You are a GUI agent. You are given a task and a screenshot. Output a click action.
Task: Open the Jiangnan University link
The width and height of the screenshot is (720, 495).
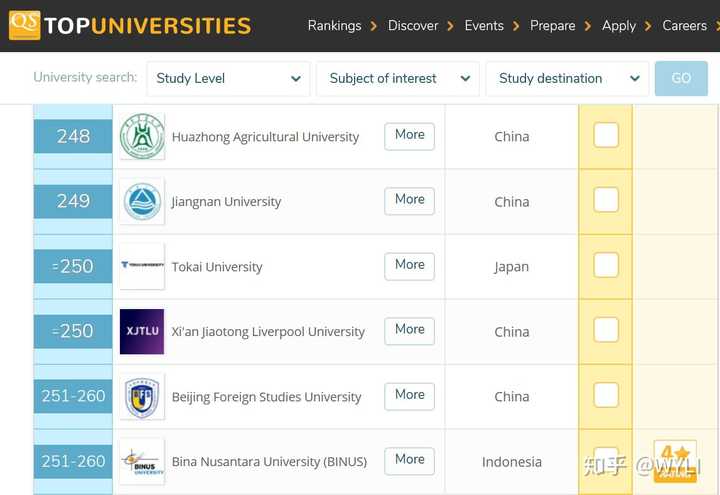tap(226, 202)
